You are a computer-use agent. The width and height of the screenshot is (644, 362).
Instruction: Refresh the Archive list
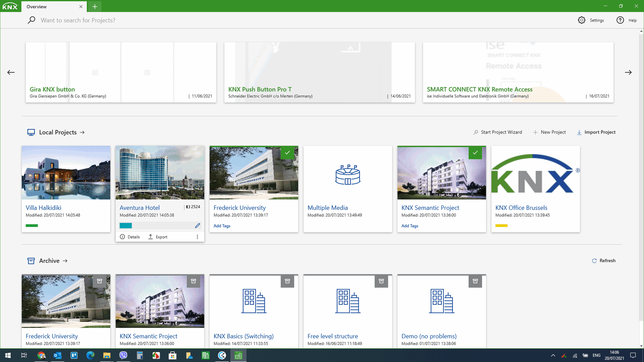point(604,261)
